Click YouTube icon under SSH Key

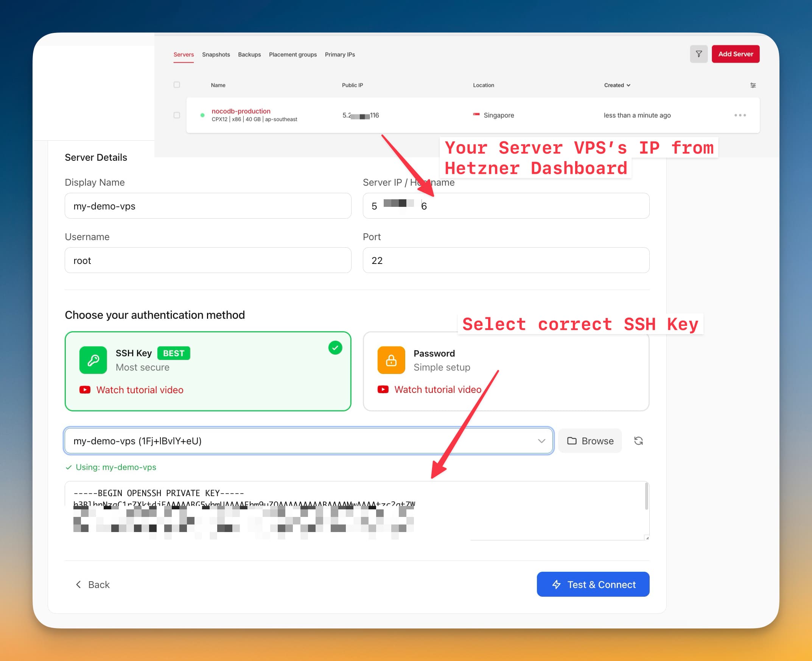coord(85,390)
